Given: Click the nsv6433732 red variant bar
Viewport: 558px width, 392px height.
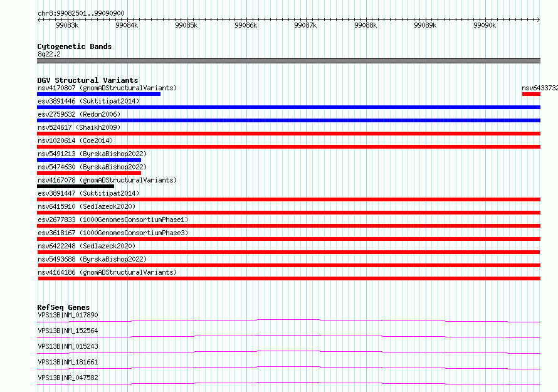Looking at the screenshot, I should [x=531, y=94].
